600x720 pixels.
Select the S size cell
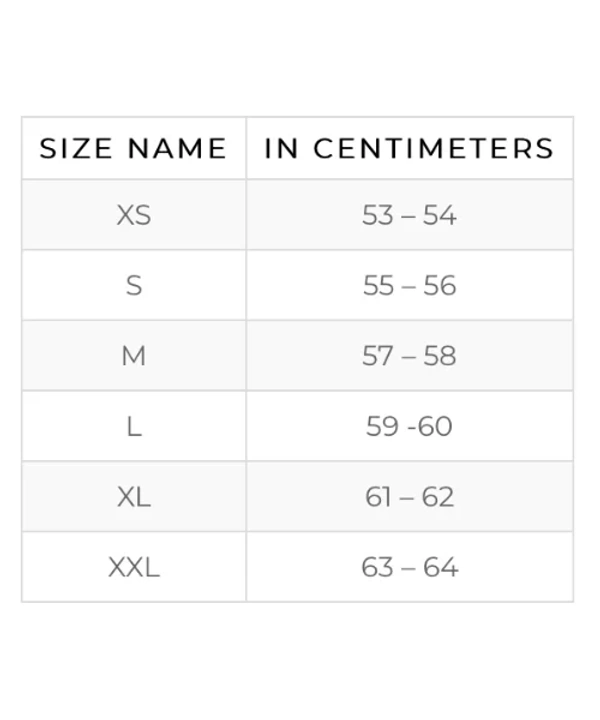[x=134, y=286]
